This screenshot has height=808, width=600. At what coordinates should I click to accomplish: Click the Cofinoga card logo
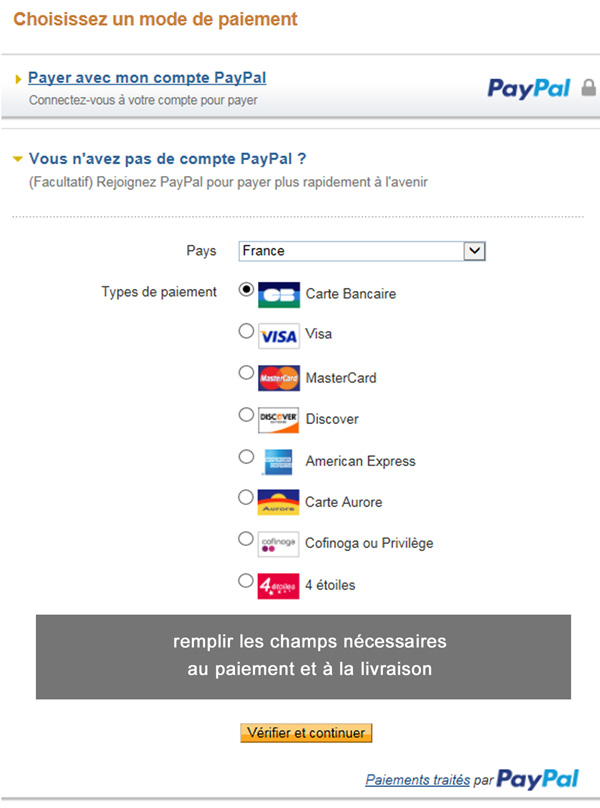278,544
